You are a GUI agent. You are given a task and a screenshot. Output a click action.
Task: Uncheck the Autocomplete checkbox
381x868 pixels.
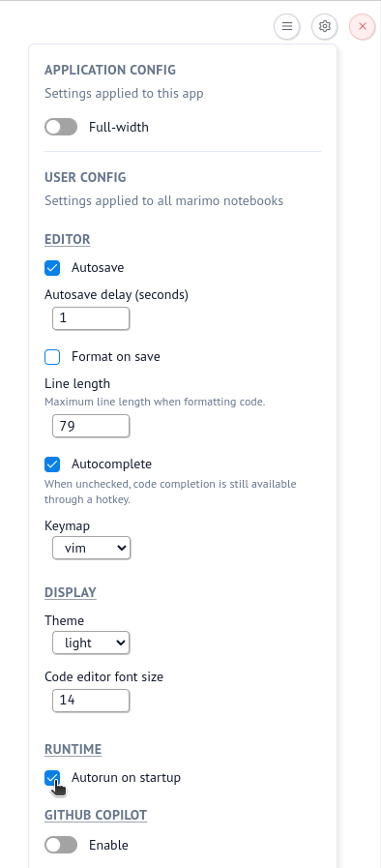pos(52,464)
